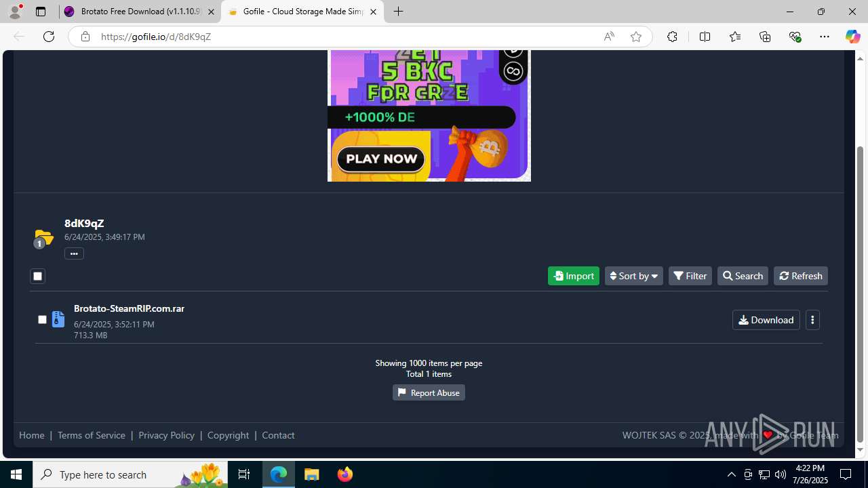The height and width of the screenshot is (488, 868).
Task: Reload the current page
Action: 49,37
